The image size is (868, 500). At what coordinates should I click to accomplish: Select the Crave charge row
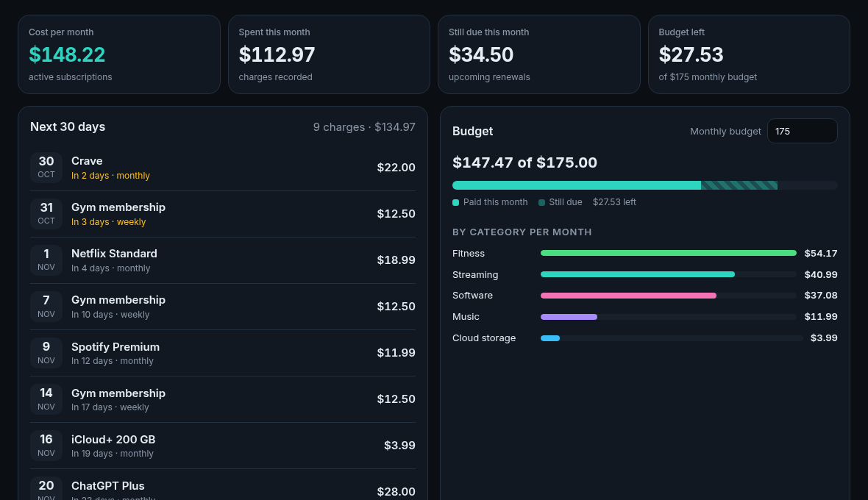point(223,168)
